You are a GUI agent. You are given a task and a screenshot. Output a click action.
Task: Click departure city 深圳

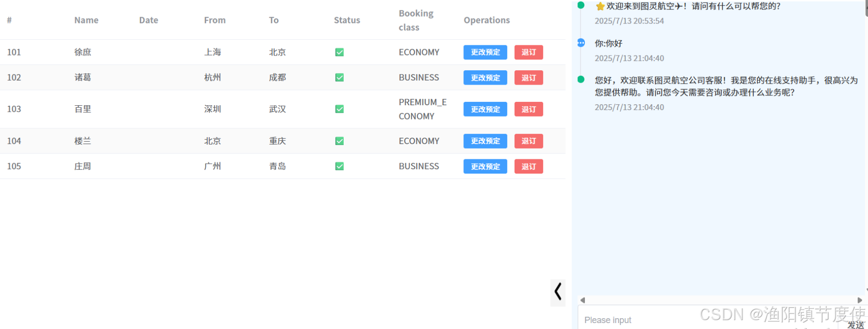[213, 109]
